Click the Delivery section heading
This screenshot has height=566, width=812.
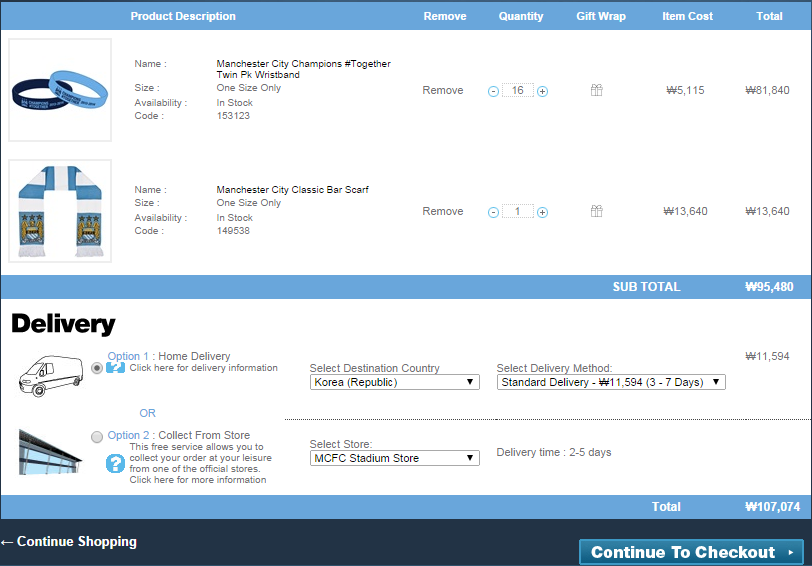coord(63,324)
